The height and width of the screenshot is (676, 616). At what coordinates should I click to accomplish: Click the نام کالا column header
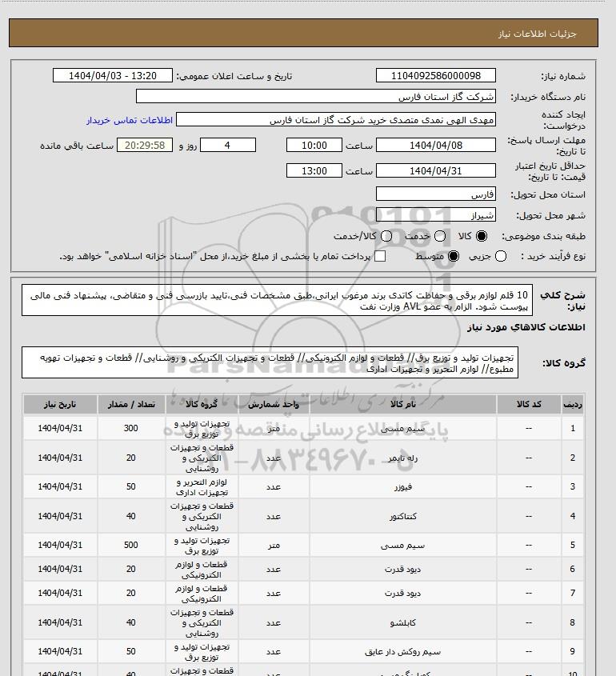coord(403,404)
